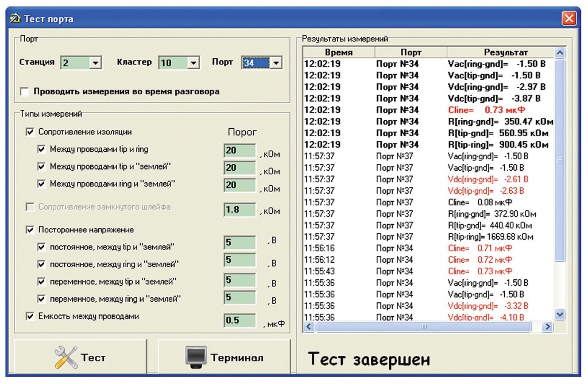Screen dimensions: 588x384
Task: Click threshold field for tip и ring resistance
Action: point(239,151)
